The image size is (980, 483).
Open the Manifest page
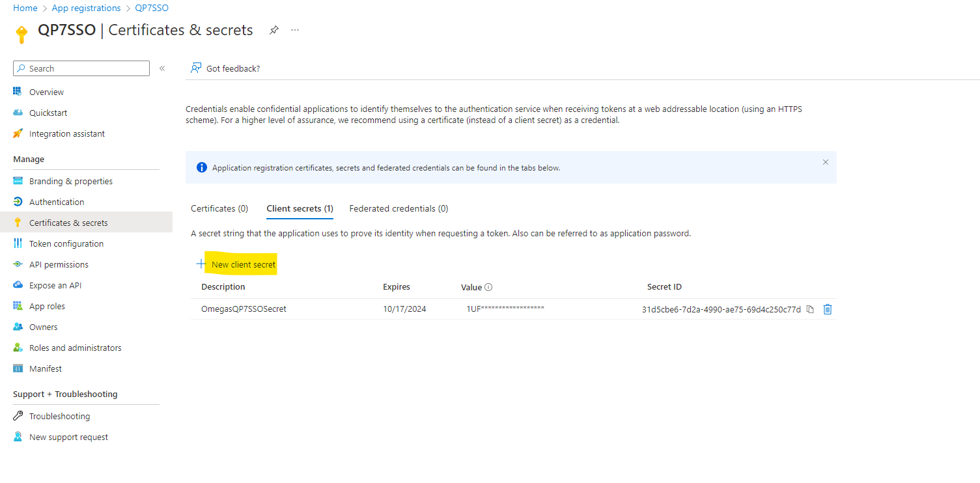click(46, 368)
